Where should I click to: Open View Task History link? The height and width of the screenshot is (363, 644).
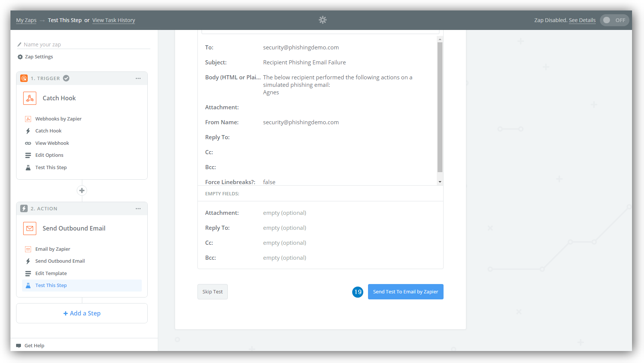tap(114, 20)
